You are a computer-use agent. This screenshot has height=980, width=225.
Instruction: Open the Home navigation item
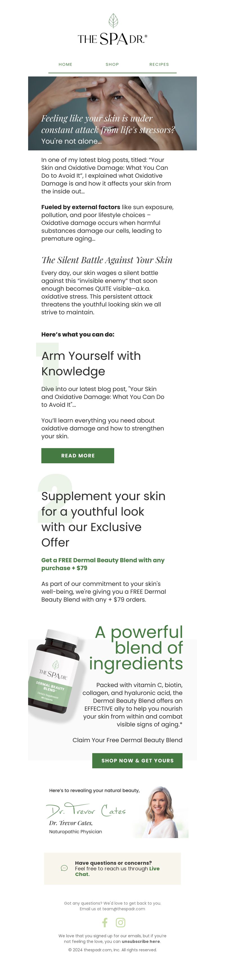coord(66,64)
